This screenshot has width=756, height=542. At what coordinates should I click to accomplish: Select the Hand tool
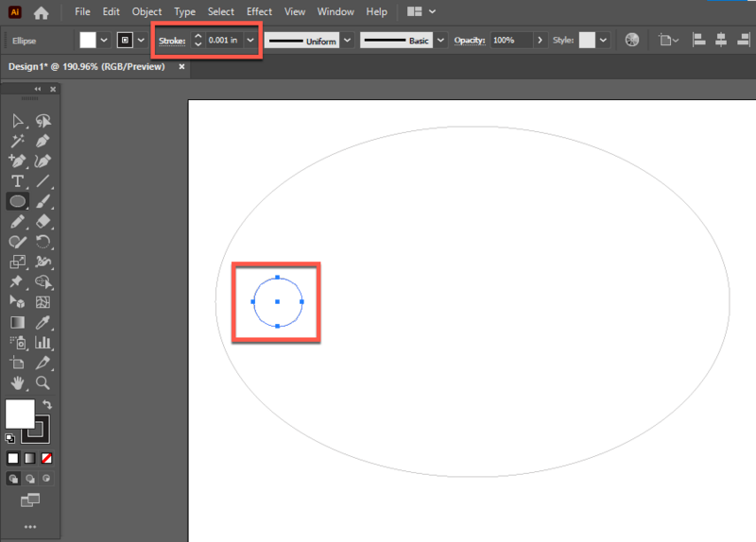point(17,383)
